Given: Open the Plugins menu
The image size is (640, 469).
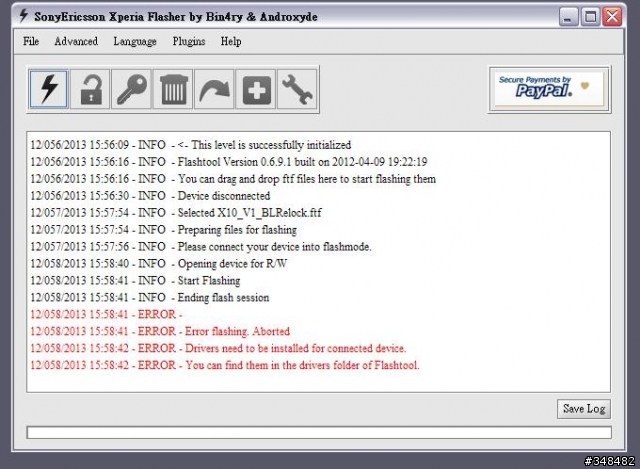Looking at the screenshot, I should [x=189, y=41].
